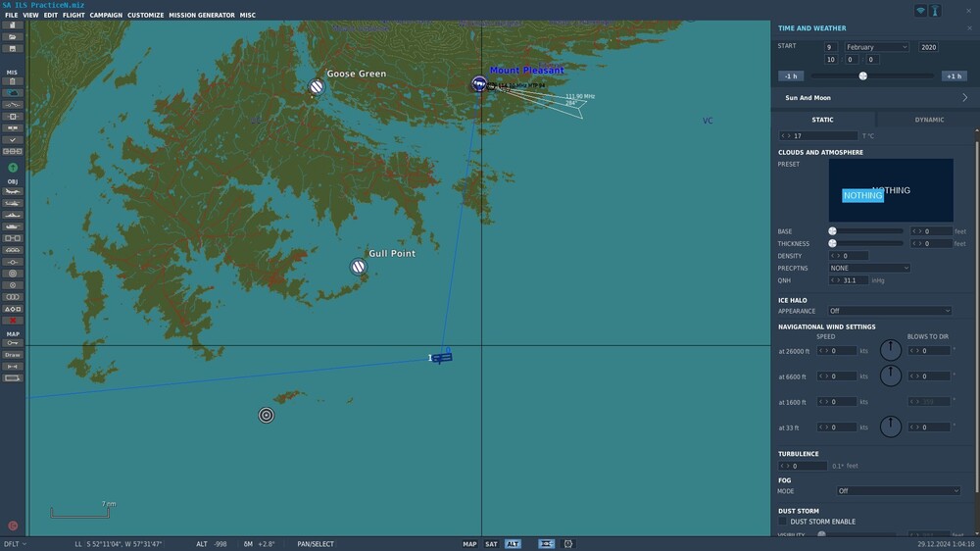Click the cloud BASE slider
Screen dimensions: 980x551
(866, 231)
